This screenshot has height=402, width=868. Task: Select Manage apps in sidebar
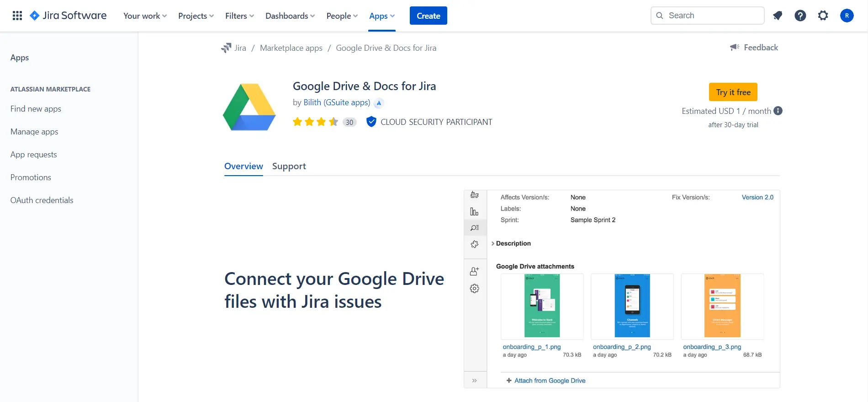(x=34, y=132)
